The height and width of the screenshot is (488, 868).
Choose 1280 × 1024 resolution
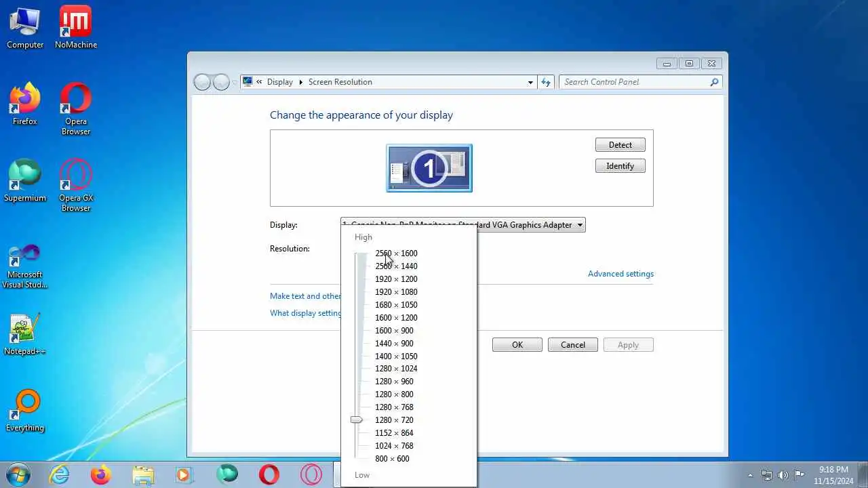coord(396,369)
